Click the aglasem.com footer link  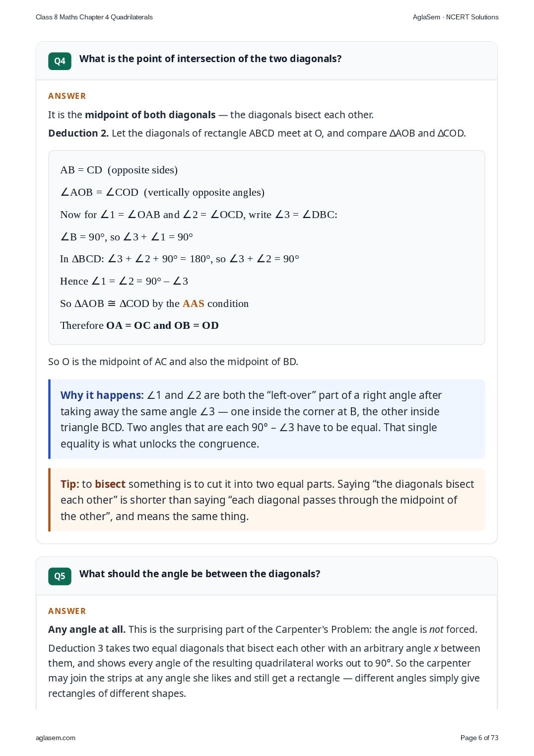pyautogui.click(x=56, y=738)
